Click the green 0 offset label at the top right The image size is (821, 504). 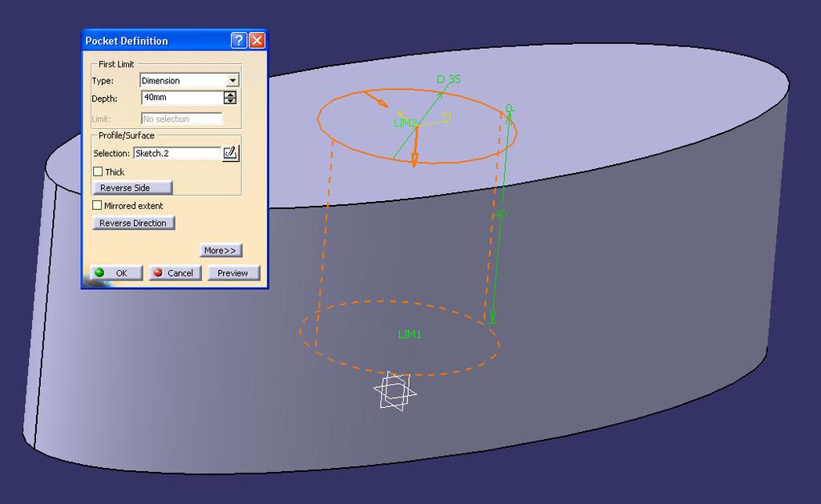[509, 108]
